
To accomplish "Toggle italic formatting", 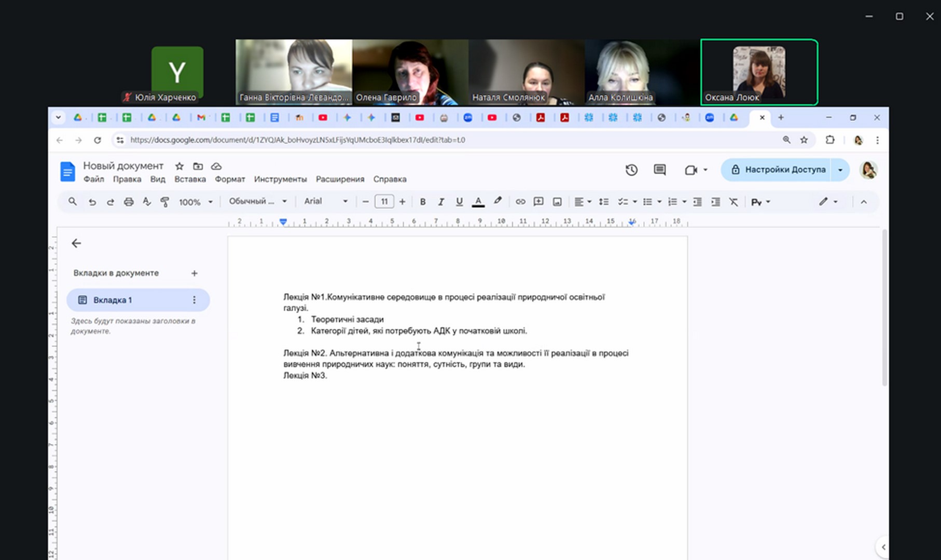I will coord(441,202).
